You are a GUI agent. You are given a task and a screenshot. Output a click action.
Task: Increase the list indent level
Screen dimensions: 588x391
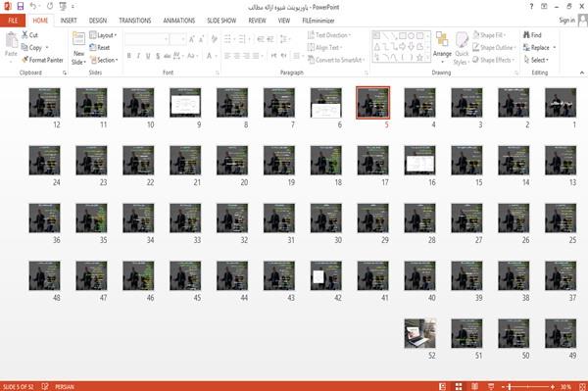pyautogui.click(x=270, y=39)
